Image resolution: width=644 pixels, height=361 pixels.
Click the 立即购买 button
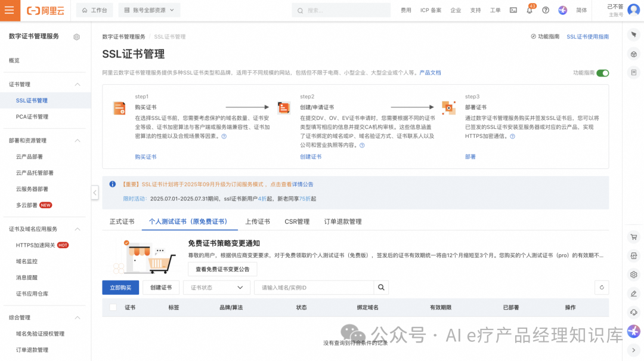pos(120,288)
